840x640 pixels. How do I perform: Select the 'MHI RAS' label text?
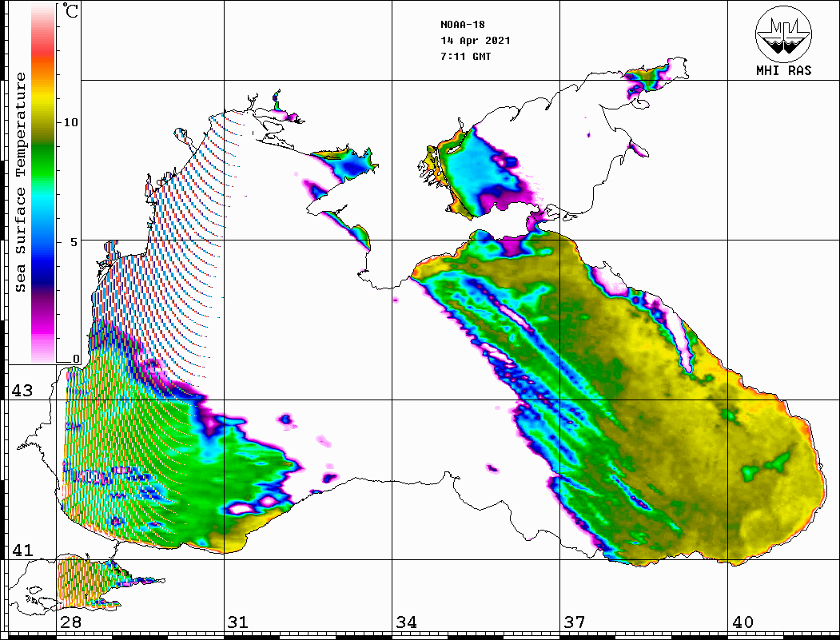[x=784, y=70]
